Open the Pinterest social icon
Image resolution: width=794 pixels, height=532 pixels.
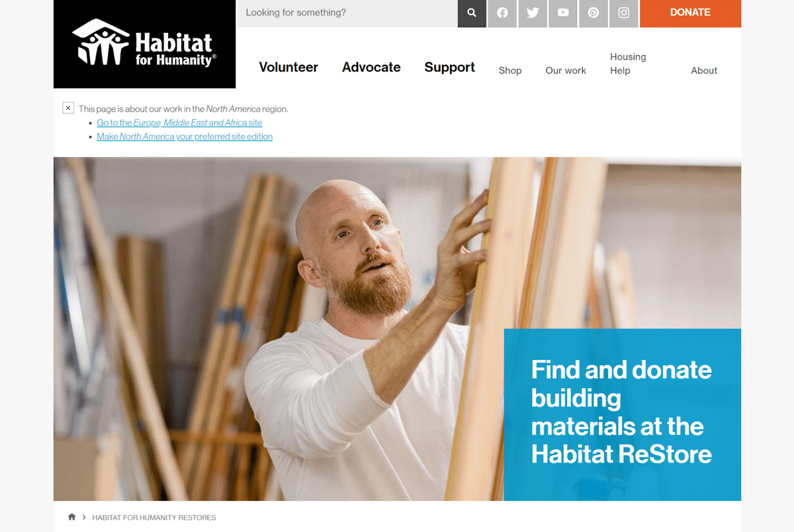pyautogui.click(x=594, y=13)
